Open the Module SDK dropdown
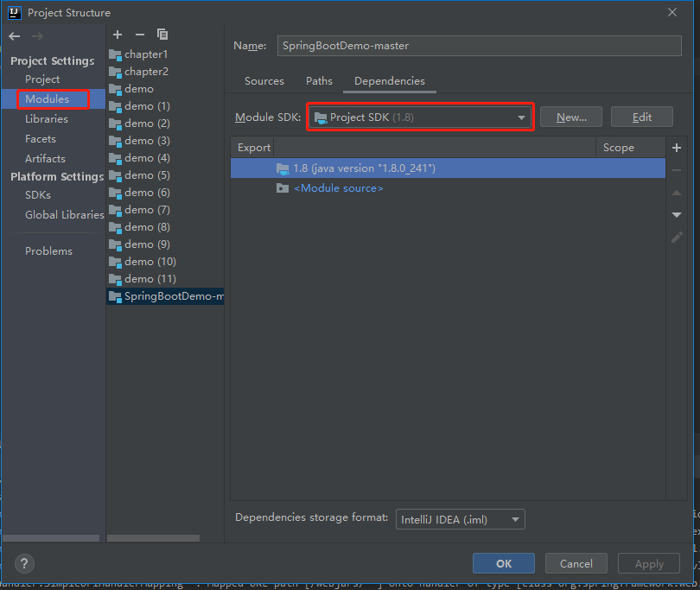 [x=420, y=117]
